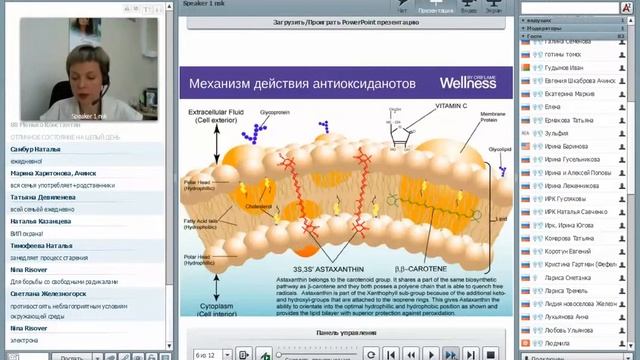Select participant Лукьянова Анна
This screenshot has width=640, height=360.
pyautogui.click(x=567, y=317)
